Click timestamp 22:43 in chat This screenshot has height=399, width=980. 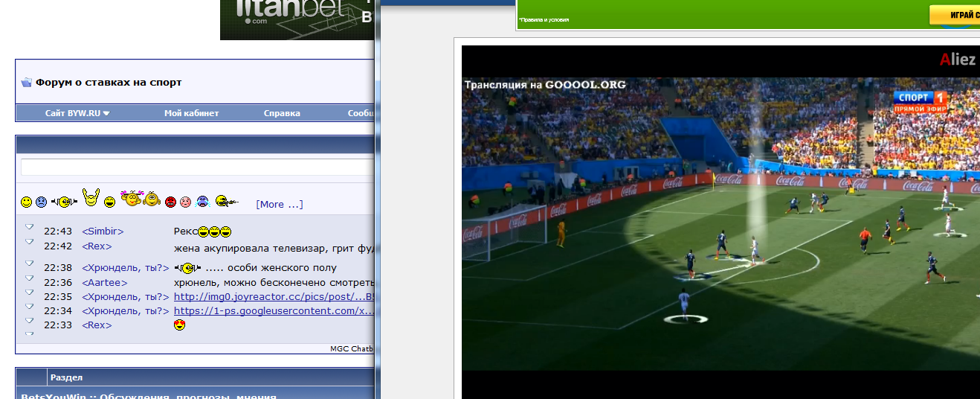(x=58, y=232)
